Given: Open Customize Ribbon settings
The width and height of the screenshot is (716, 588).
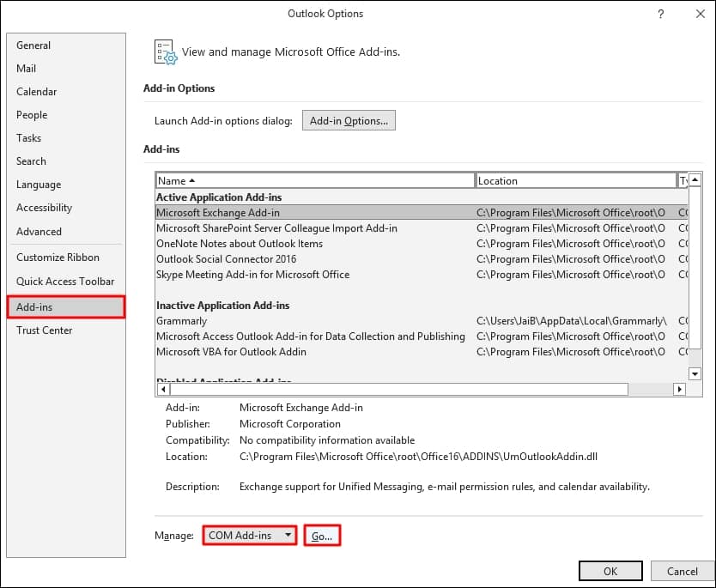Looking at the screenshot, I should (x=66, y=258).
